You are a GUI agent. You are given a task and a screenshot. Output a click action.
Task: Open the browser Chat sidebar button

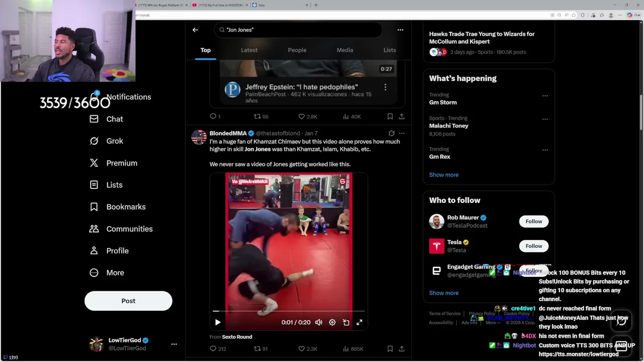633,15
